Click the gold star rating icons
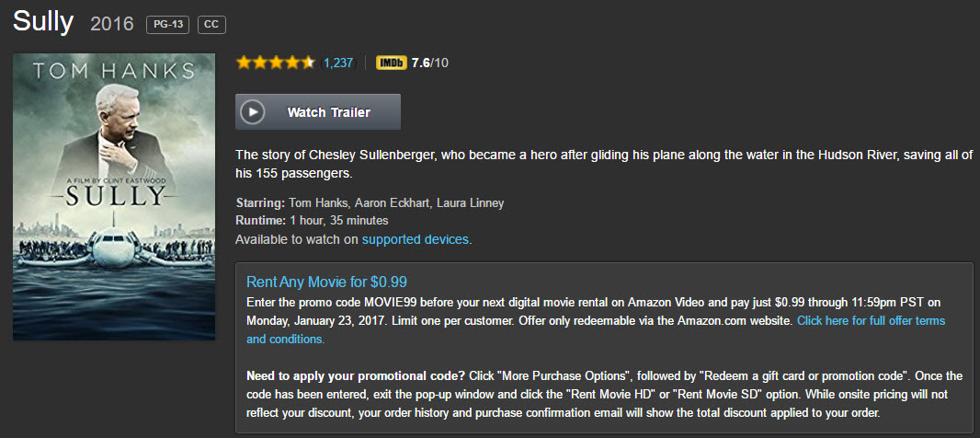Screen dimensions: 980x438 point(275,63)
